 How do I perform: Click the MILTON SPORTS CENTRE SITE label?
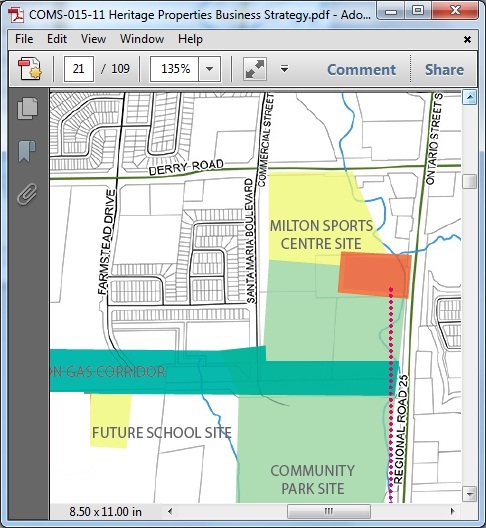click(x=321, y=235)
